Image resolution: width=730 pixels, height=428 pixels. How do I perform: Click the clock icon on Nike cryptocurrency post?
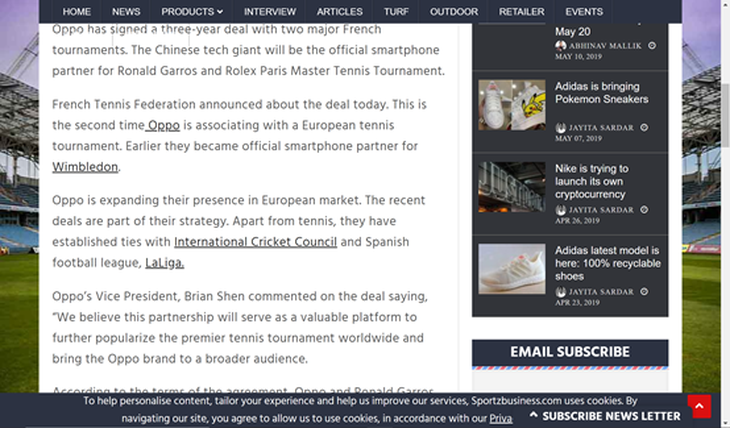pyautogui.click(x=644, y=210)
